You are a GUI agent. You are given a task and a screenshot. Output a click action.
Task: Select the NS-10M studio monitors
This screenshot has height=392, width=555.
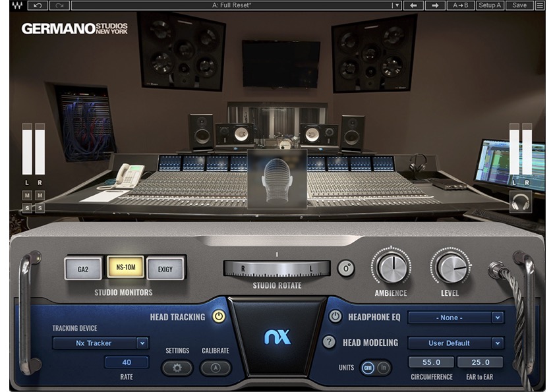tap(126, 267)
